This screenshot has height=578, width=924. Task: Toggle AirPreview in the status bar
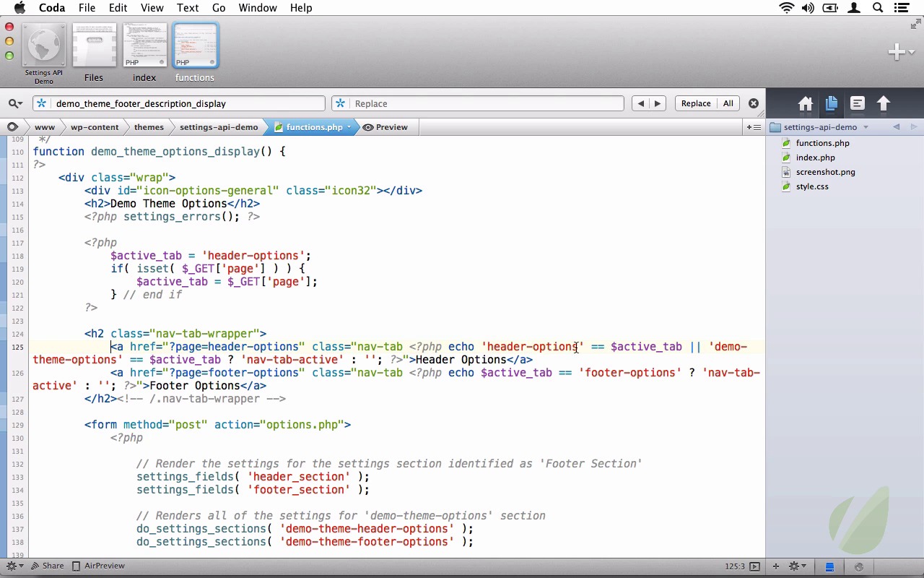click(99, 566)
